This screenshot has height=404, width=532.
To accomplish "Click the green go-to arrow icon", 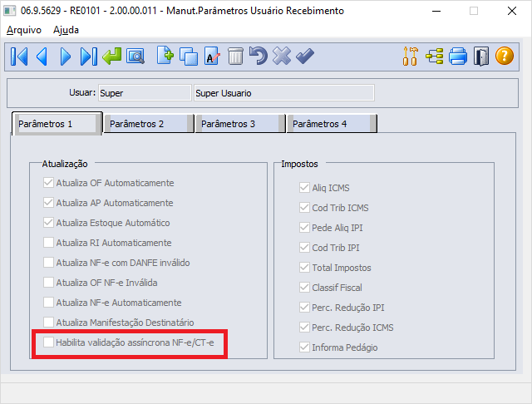I will [x=112, y=57].
